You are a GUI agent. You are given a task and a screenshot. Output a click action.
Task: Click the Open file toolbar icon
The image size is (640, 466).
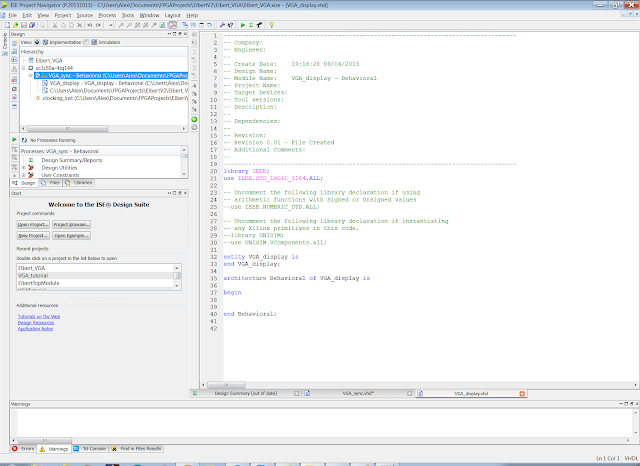pyautogui.click(x=16, y=25)
